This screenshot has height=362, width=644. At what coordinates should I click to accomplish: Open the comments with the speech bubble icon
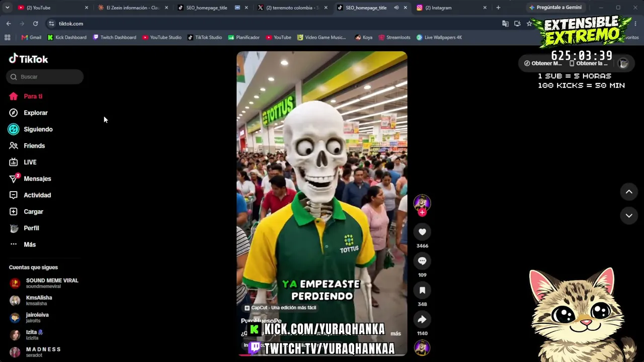tap(422, 261)
